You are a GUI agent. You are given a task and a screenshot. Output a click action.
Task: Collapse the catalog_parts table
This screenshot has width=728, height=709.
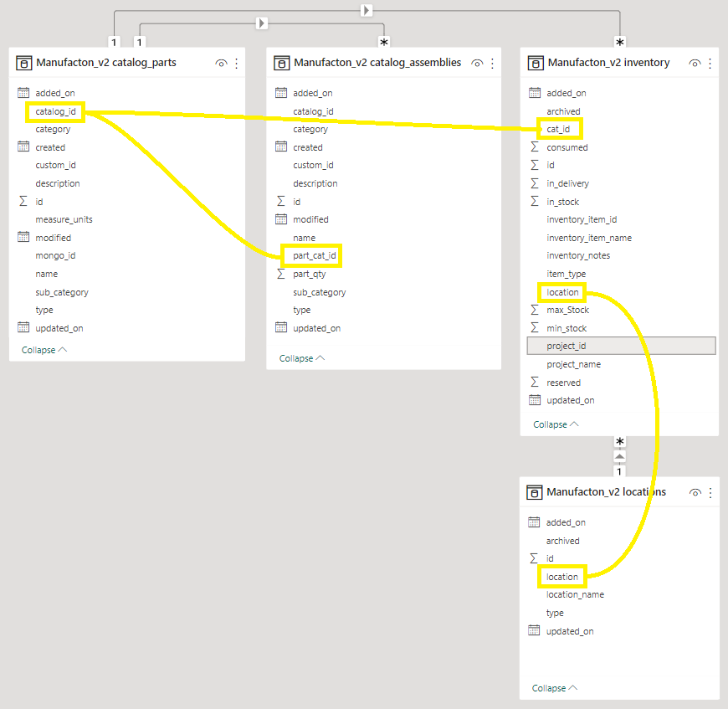pyautogui.click(x=44, y=350)
